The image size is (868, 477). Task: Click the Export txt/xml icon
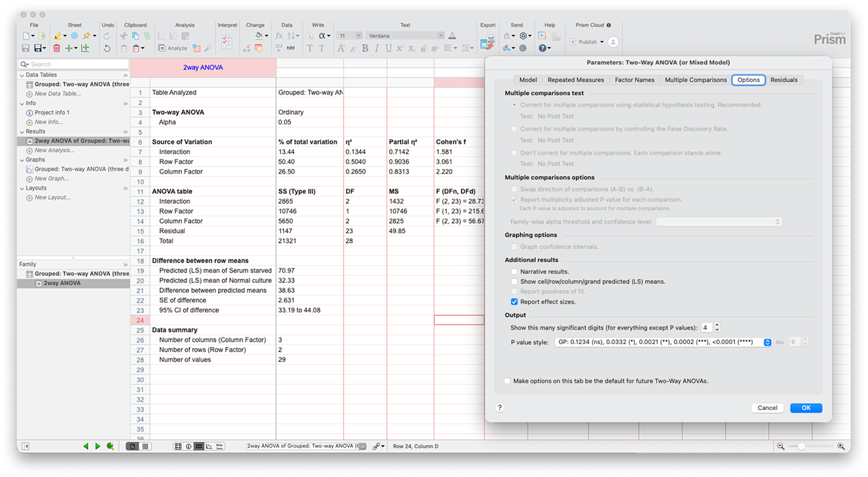(x=486, y=42)
